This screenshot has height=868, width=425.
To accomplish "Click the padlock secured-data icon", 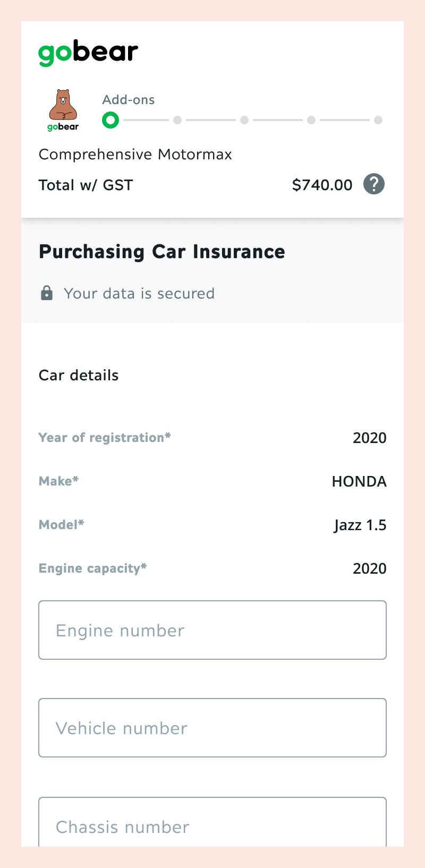I will [x=47, y=293].
